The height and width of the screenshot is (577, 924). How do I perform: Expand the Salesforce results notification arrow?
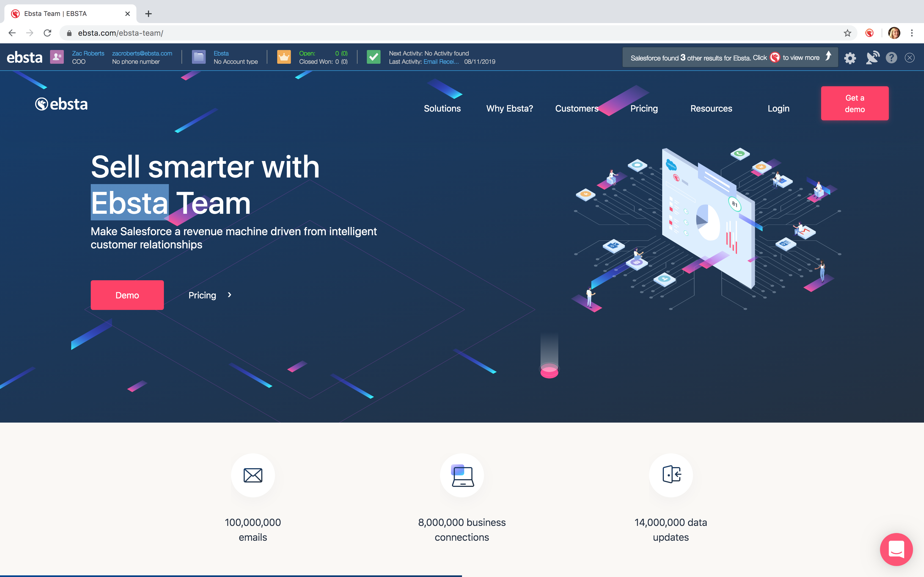pyautogui.click(x=828, y=56)
